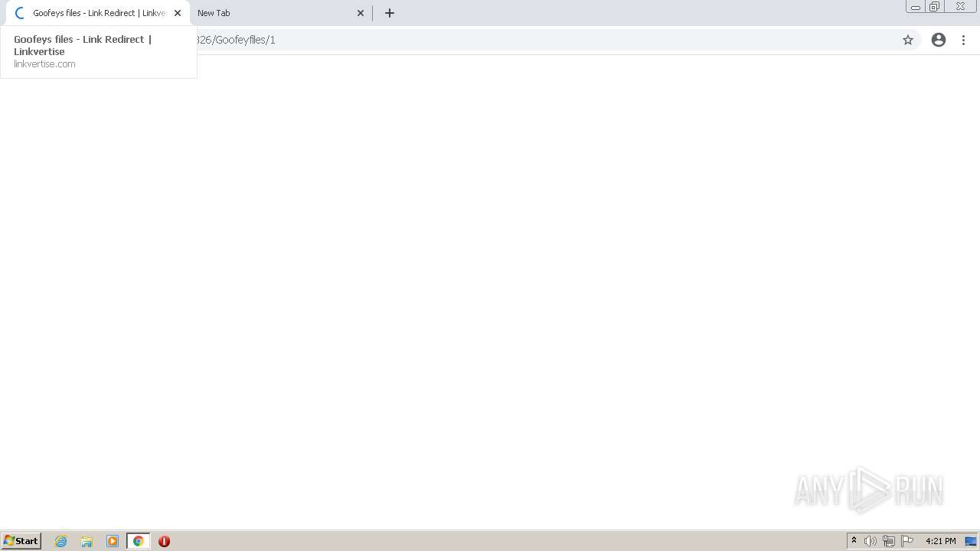Open the Action Center flag icon
This screenshot has height=551, width=980.
pos(907,541)
